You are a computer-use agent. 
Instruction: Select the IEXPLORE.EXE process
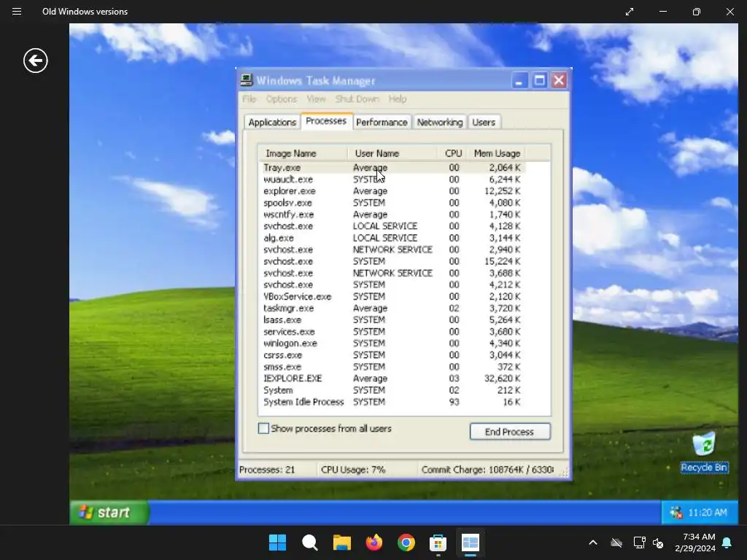coord(392,378)
